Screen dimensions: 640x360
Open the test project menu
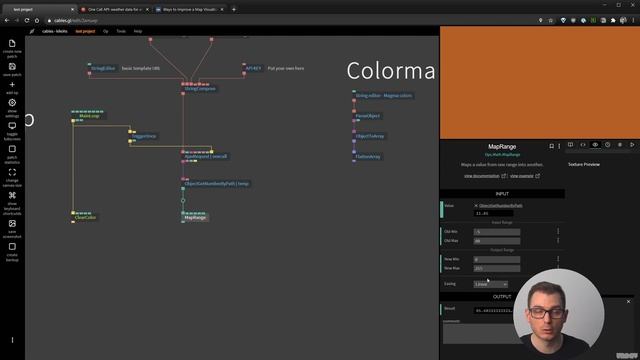pyautogui.click(x=85, y=31)
